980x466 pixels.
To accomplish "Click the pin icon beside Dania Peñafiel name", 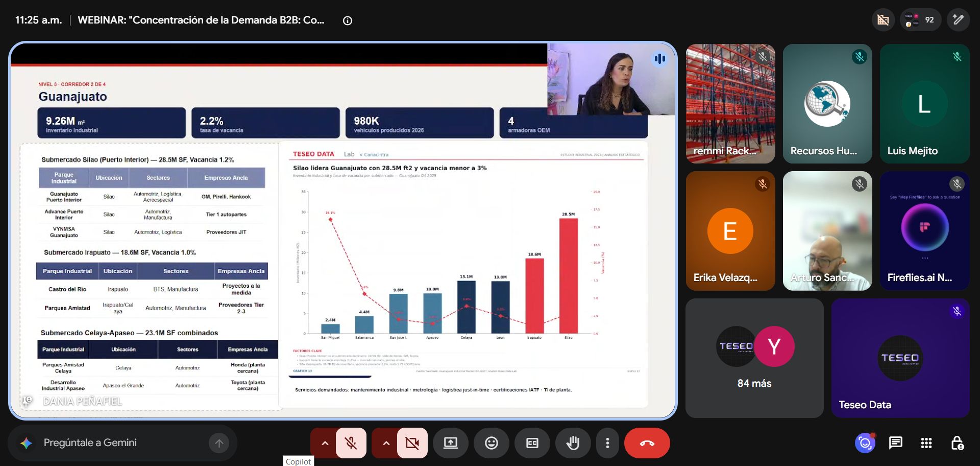I will coord(27,401).
